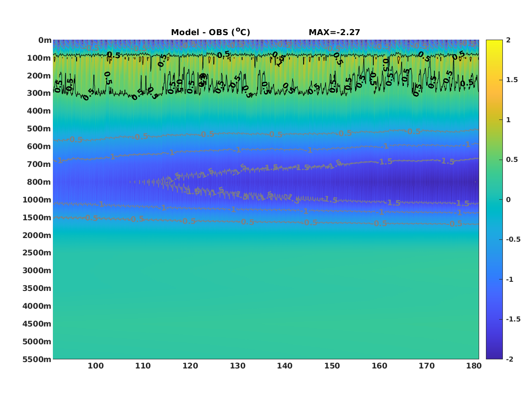Select the "100m" depth axis label
Screen dimensions: 532x399
pos(39,58)
